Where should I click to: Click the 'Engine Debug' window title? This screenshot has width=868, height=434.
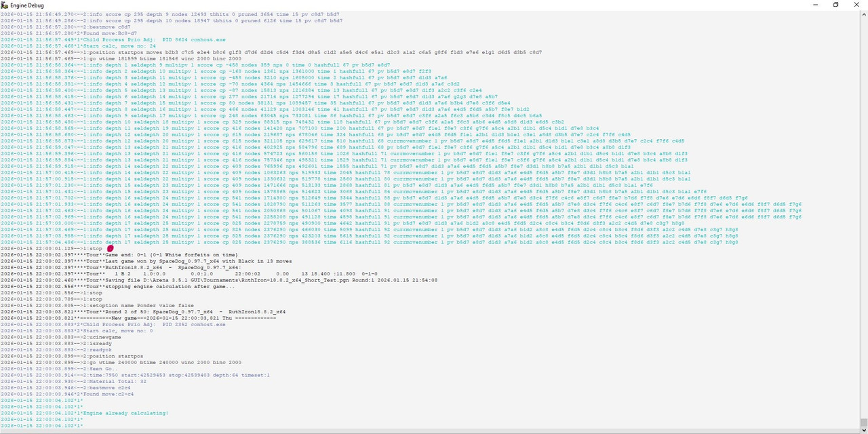pos(26,5)
